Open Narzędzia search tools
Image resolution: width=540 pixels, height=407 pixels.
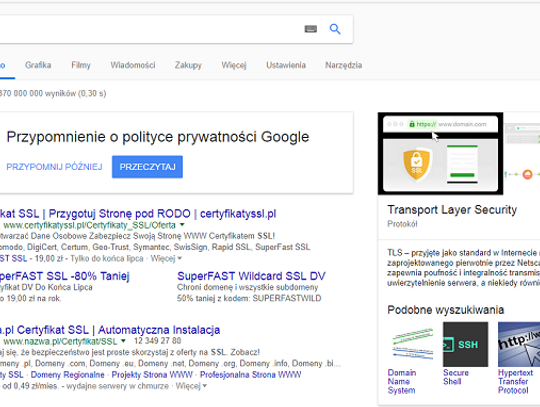pyautogui.click(x=343, y=65)
